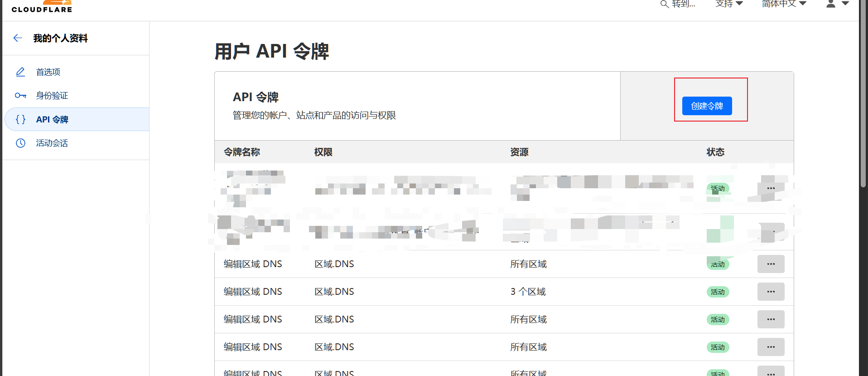Click the 令牌名称 column header
868x376 pixels.
[242, 152]
